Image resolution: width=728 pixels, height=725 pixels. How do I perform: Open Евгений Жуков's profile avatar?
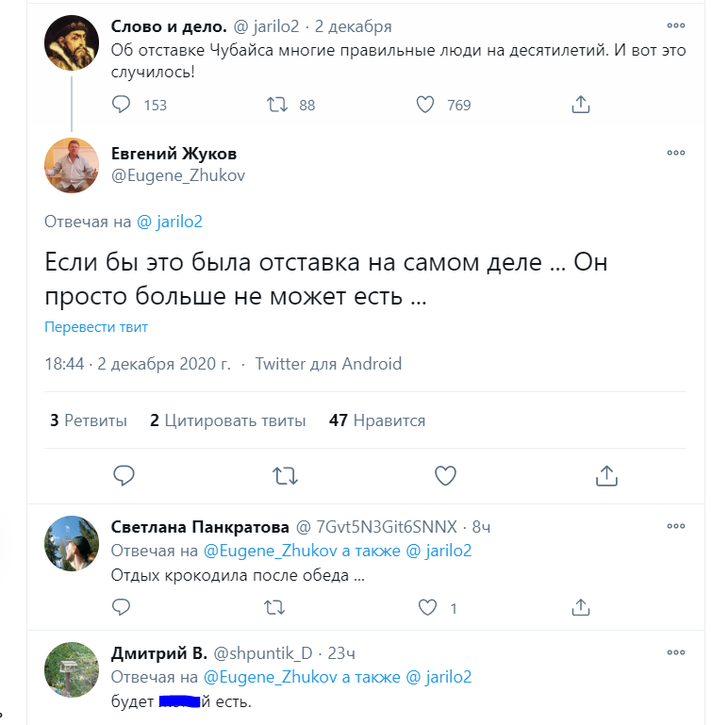[x=72, y=165]
